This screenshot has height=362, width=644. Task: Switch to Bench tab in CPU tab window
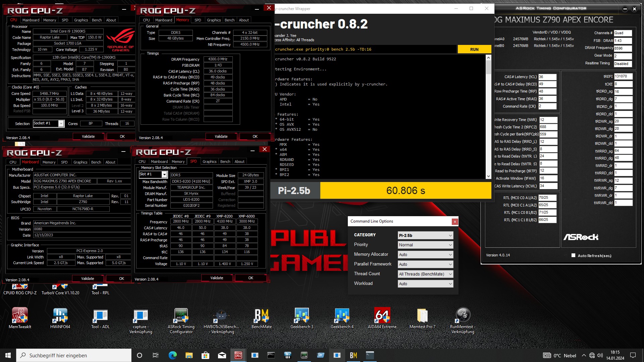(97, 20)
